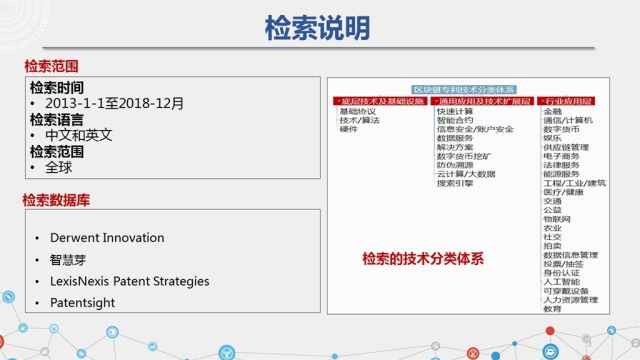The height and width of the screenshot is (360, 640).
Task: Select the 底层技术及基础设施 red header
Action: [380, 101]
